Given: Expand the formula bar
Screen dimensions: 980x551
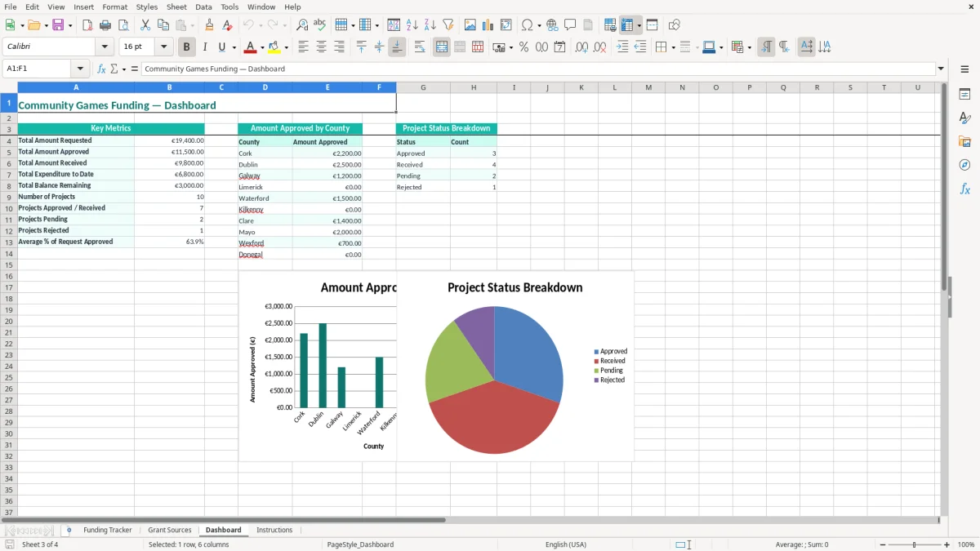Looking at the screenshot, I should point(941,69).
